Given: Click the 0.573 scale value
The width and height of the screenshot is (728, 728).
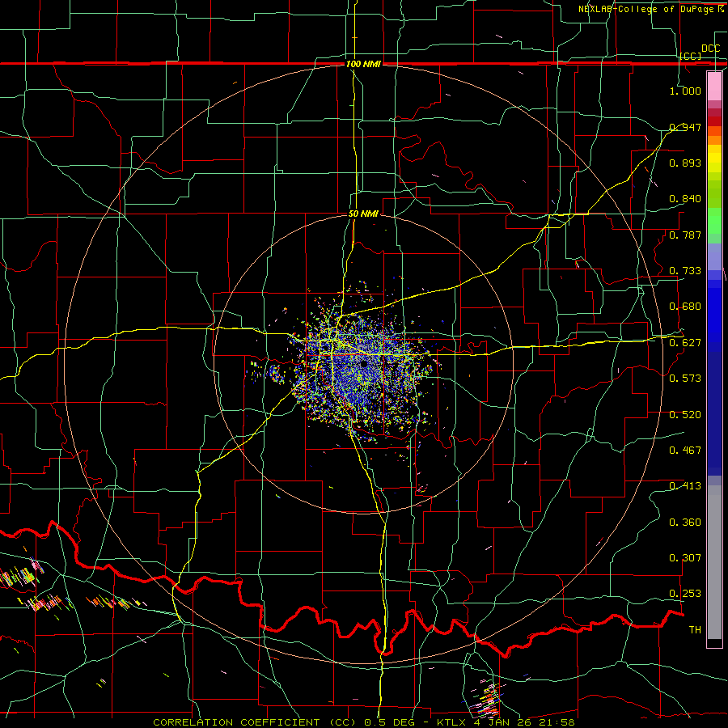Looking at the screenshot, I should pyautogui.click(x=685, y=379).
